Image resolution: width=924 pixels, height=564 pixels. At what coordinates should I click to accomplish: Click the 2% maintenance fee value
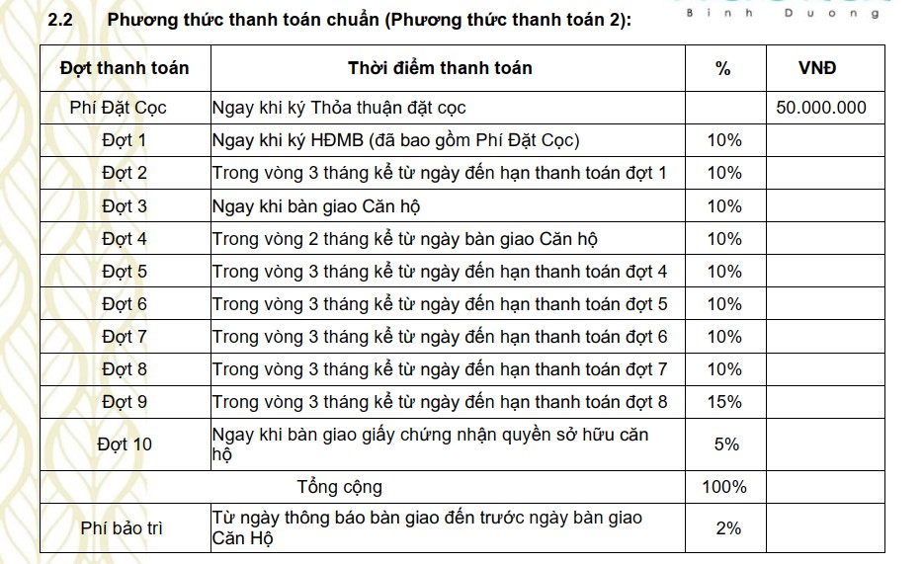727,528
